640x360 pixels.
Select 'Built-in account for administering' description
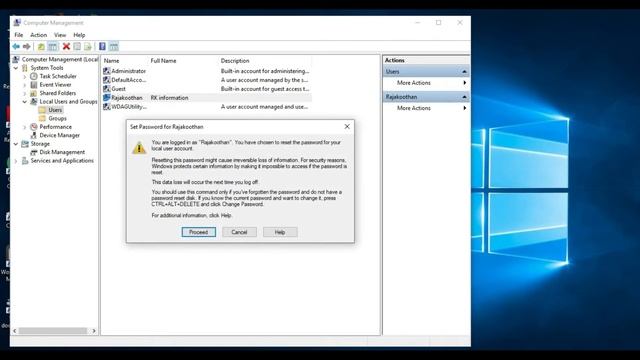click(265, 71)
